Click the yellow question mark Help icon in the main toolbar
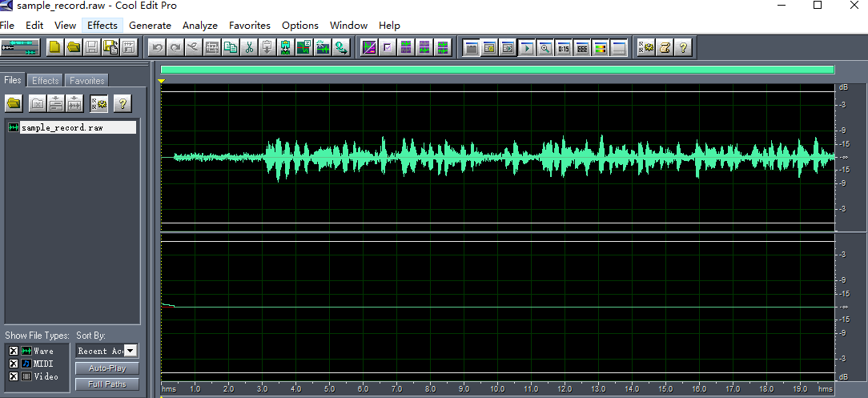Viewport: 868px width, 398px height. pos(683,48)
